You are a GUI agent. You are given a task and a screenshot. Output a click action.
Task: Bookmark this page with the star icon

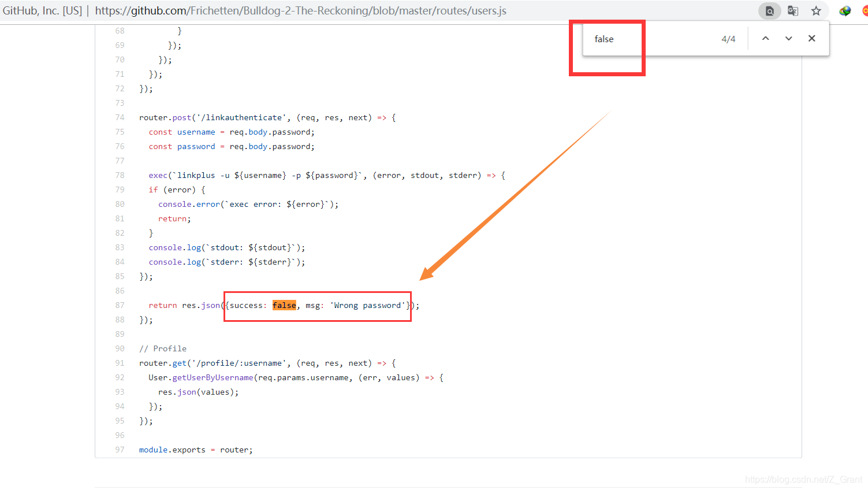click(x=816, y=11)
